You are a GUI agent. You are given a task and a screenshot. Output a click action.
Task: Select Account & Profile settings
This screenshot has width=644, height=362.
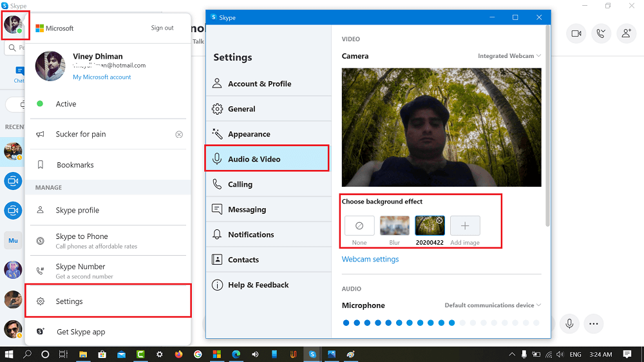click(268, 84)
